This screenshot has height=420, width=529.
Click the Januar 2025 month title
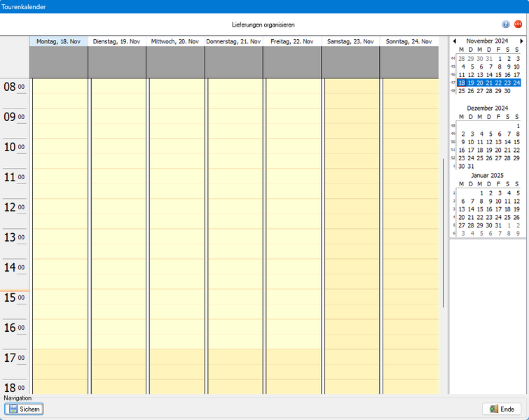pyautogui.click(x=487, y=175)
